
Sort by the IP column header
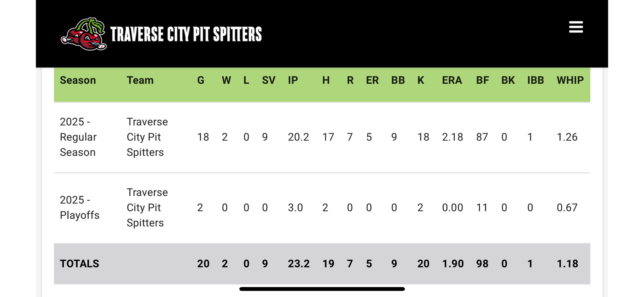point(293,80)
